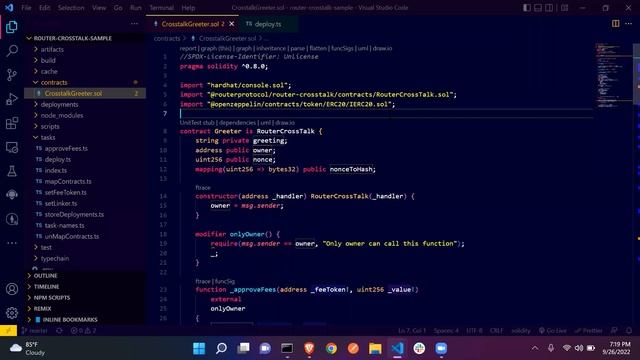Image resolution: width=640 pixels, height=360 pixels.
Task: Open Remote Explorer view
Action: coord(12,147)
